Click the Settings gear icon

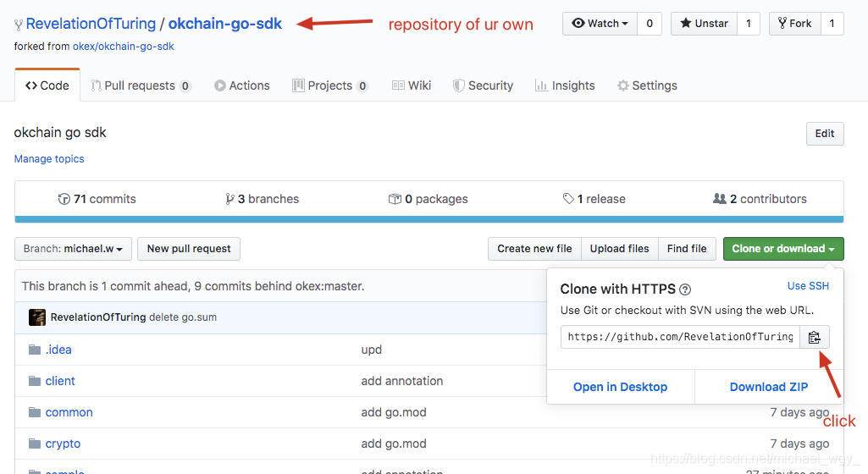point(622,85)
